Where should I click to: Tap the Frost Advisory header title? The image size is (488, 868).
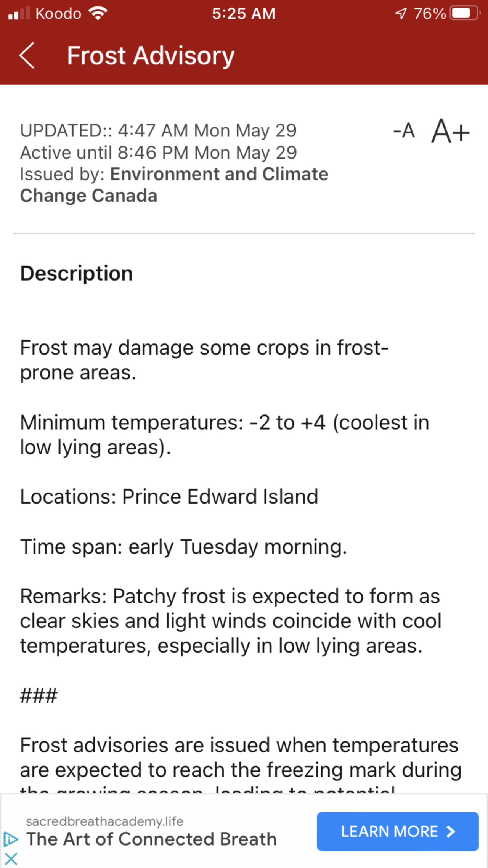tap(151, 56)
